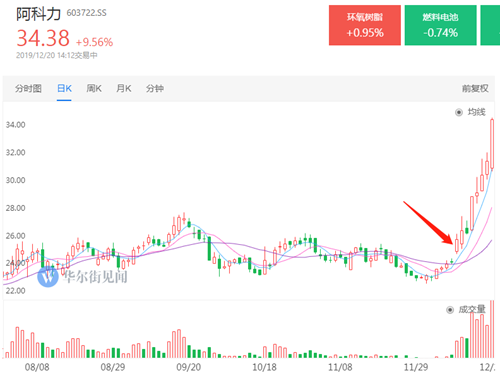Open the 前复权 adjustment dropdown
The height and width of the screenshot is (378, 500).
(475, 88)
